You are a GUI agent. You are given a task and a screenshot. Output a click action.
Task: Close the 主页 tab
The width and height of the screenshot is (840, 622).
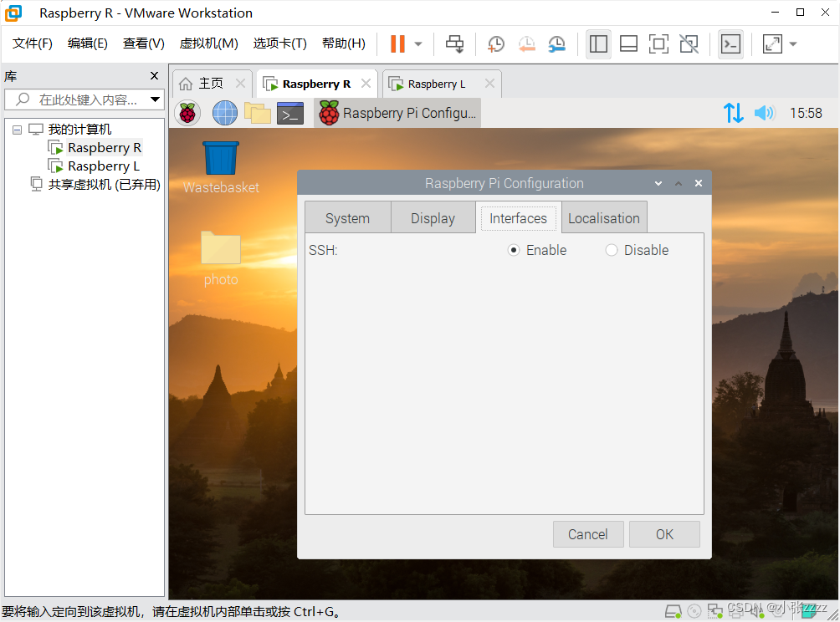pos(240,84)
